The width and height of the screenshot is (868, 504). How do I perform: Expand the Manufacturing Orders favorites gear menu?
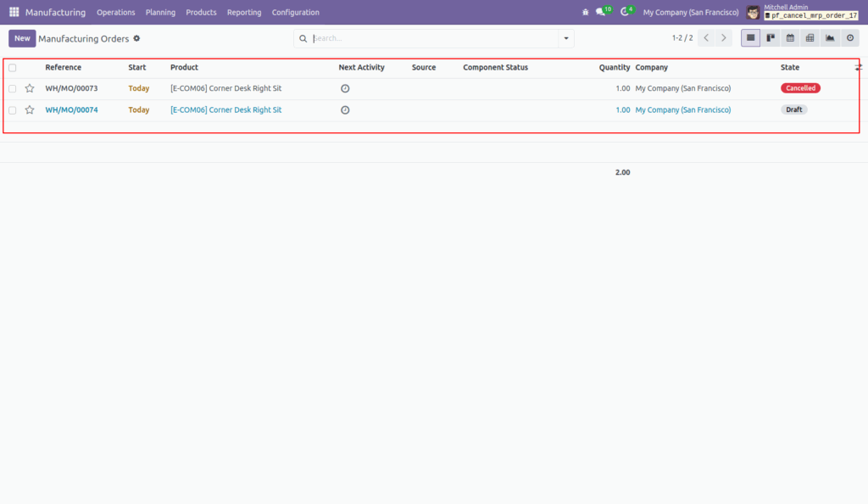(135, 38)
